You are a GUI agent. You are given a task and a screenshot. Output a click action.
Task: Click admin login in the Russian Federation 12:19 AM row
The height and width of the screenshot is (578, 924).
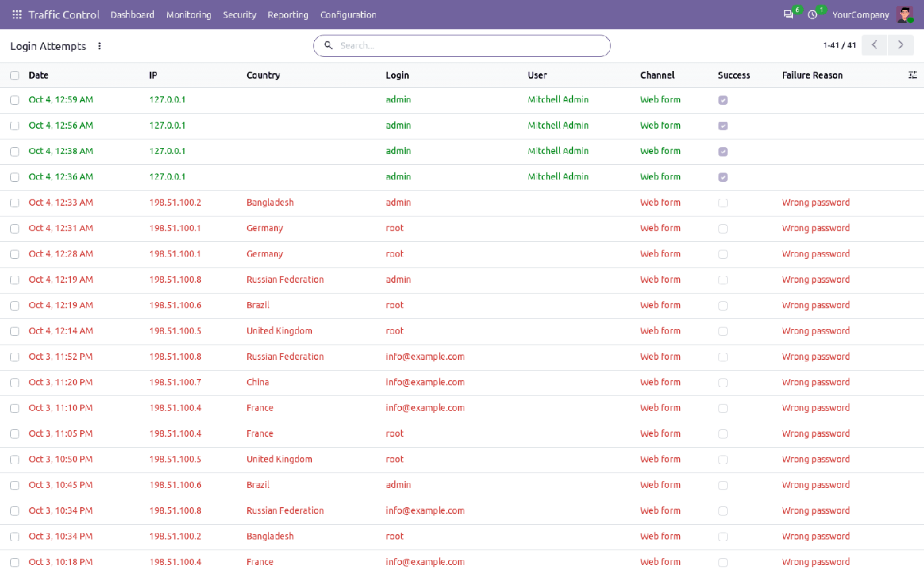pos(398,280)
